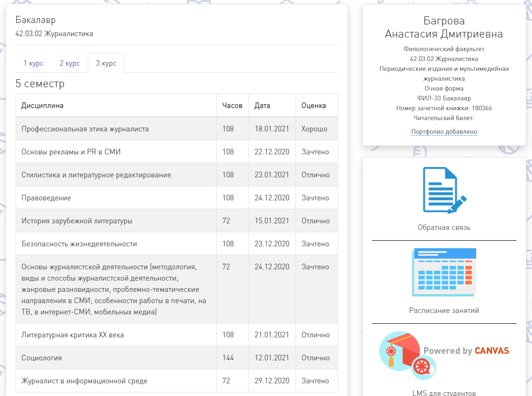This screenshot has width=532, height=396.
Task: Click the student name Багрова Анастасия Дмитриевна
Action: point(444,28)
